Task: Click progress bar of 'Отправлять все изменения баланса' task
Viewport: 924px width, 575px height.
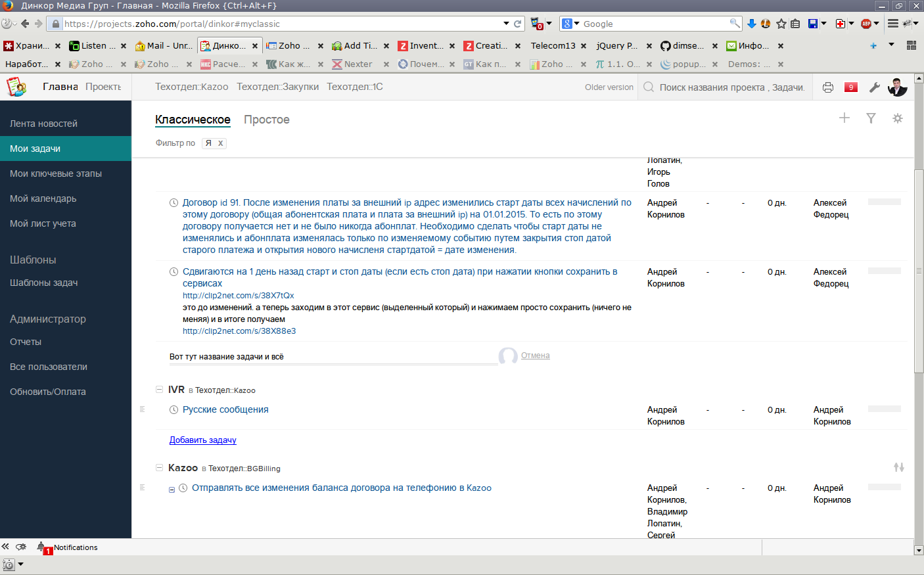Action: [885, 487]
